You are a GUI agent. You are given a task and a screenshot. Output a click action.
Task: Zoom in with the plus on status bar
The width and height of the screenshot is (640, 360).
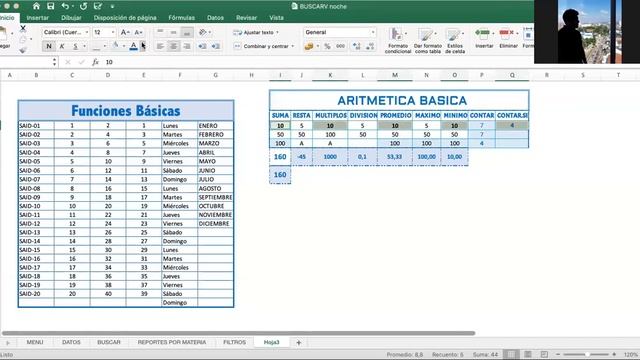click(x=614, y=354)
